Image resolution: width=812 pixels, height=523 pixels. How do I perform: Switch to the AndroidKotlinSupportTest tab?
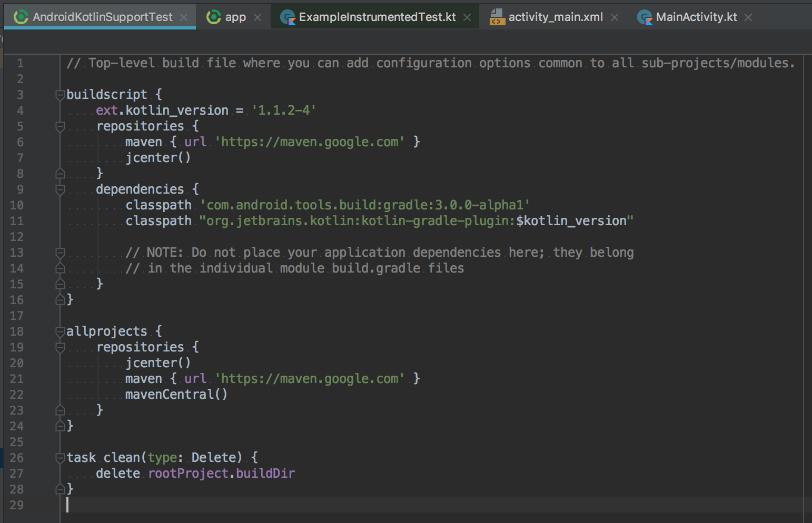[100, 17]
